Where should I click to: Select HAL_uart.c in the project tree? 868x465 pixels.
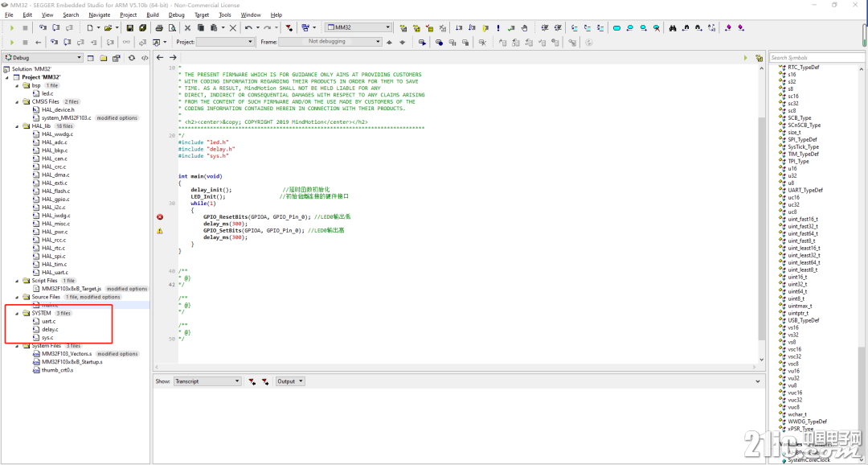55,272
